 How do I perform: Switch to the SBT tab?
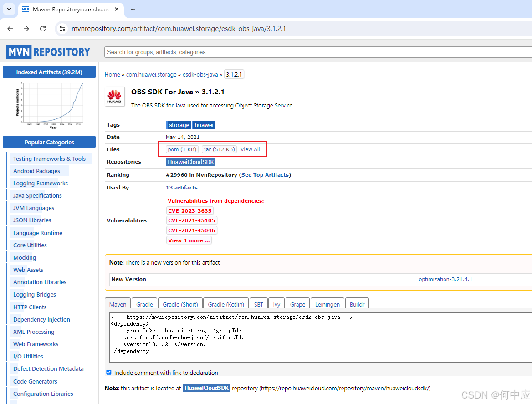(x=259, y=304)
